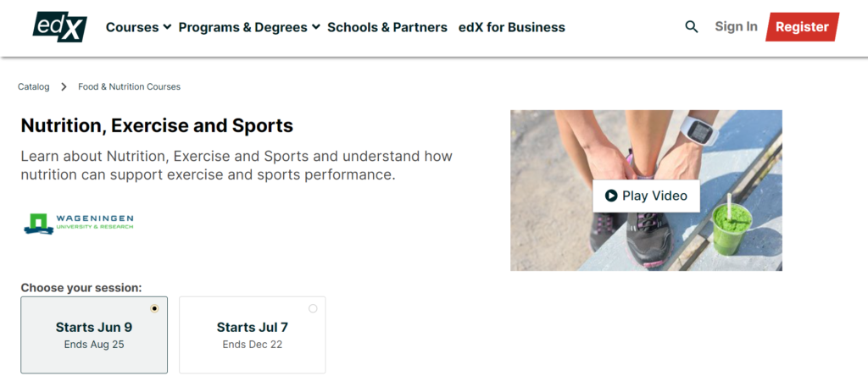Open Schools & Partners menu item
Viewport: 868px width, 387px height.
387,27
